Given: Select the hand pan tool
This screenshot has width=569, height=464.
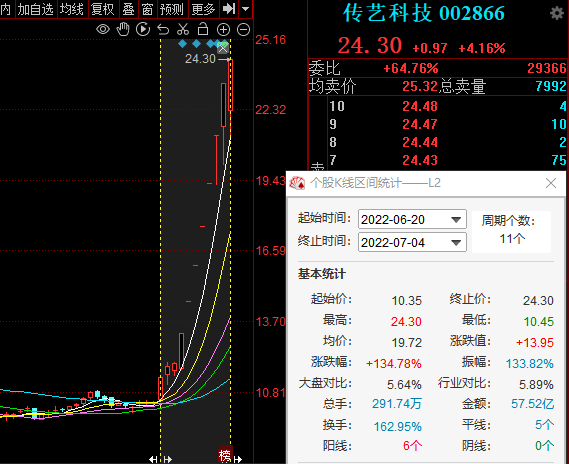Looking at the screenshot, I should click(123, 29).
